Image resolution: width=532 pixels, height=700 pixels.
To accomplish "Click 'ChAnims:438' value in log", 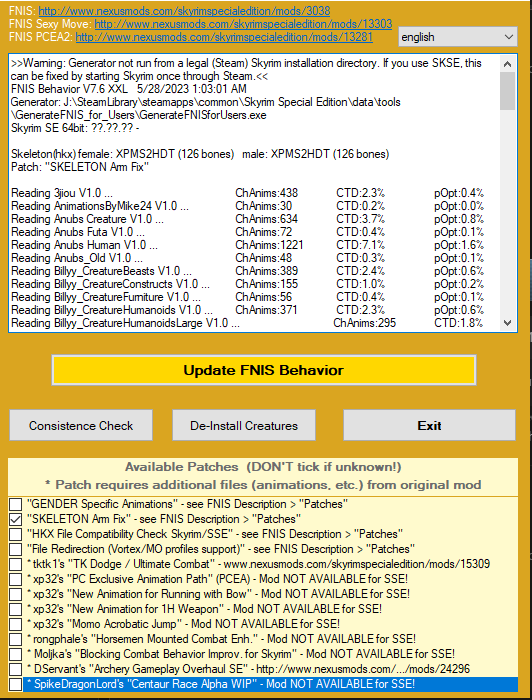I will coord(266,193).
